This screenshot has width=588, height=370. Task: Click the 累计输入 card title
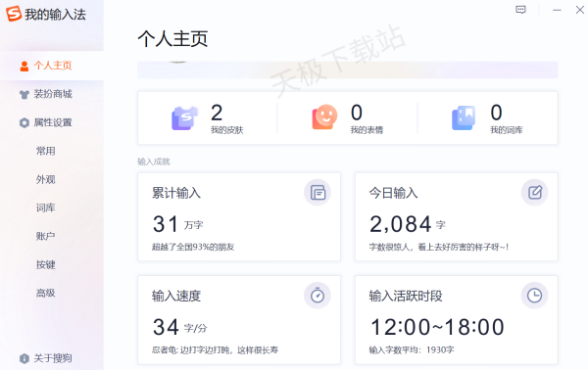click(x=176, y=193)
